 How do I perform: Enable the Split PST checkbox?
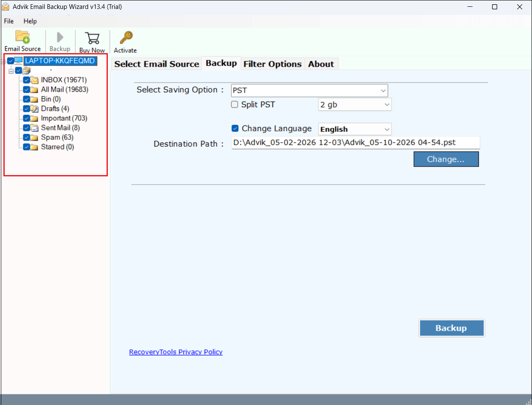[x=234, y=105]
